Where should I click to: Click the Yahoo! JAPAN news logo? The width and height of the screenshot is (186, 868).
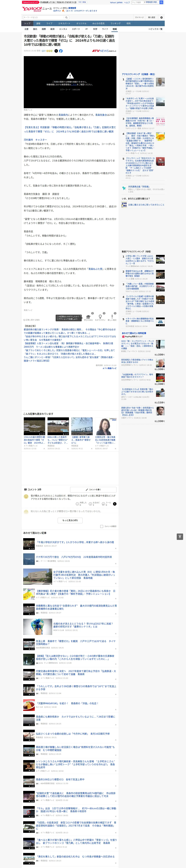click(37, 9)
